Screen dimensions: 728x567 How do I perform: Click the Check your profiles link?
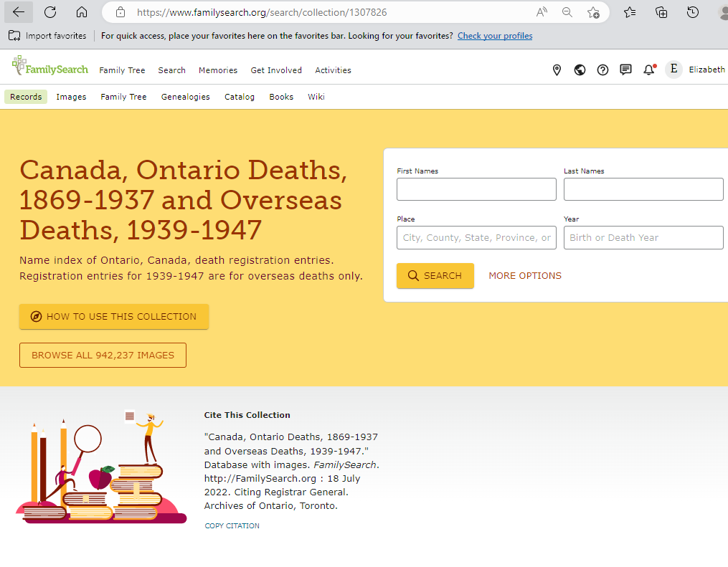click(x=495, y=36)
